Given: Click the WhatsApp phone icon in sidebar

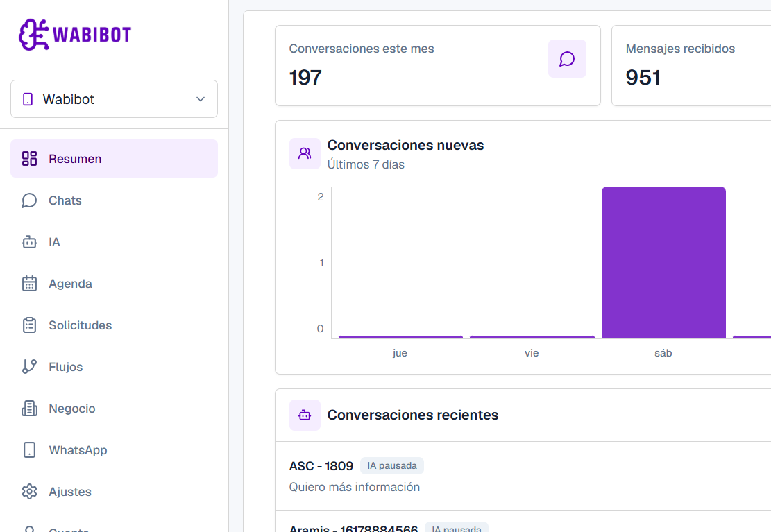Looking at the screenshot, I should point(30,450).
